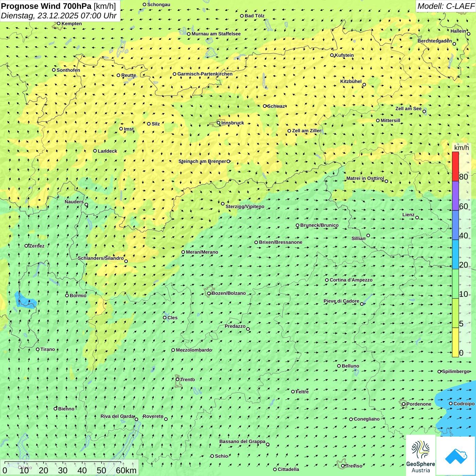Click the 'Hallein' label

pos(458,31)
